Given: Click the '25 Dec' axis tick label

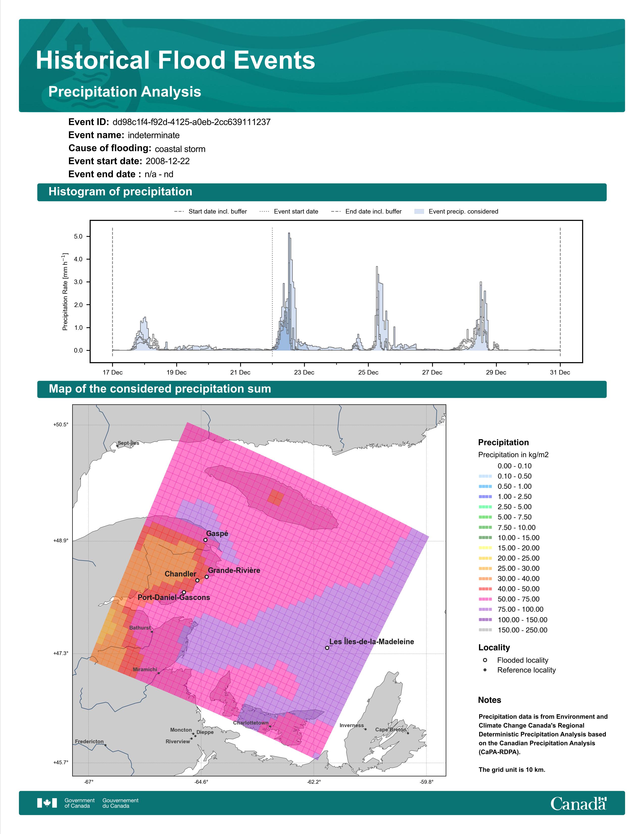Looking at the screenshot, I should point(368,372).
